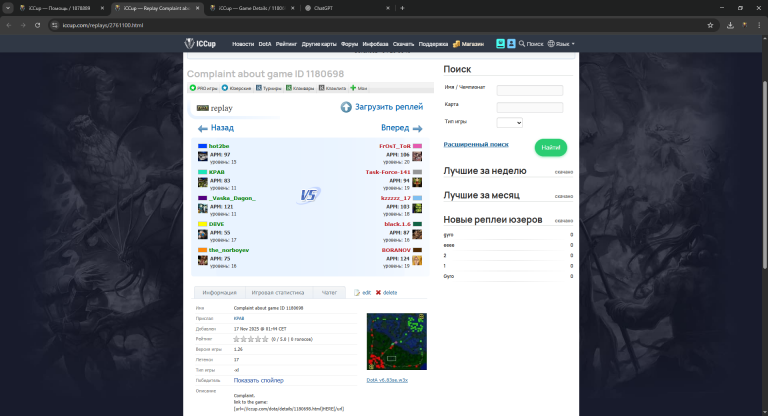
Task: Open the cyan notifications icon in header
Action: coord(500,44)
